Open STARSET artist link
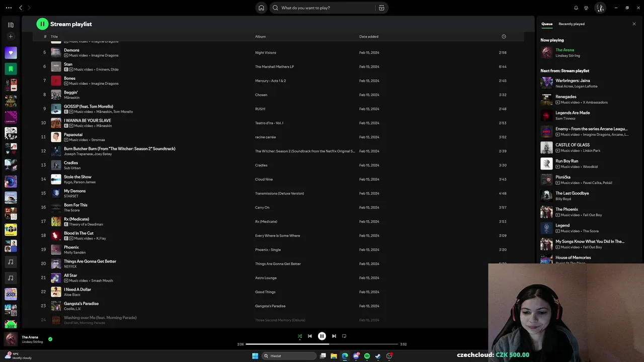Viewport: 644px width, 362px height. [71, 196]
